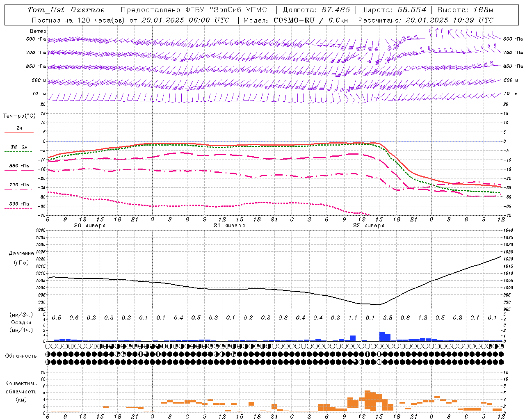
Task: Click the 0.6 precipitation total value
Action: click(73, 318)
